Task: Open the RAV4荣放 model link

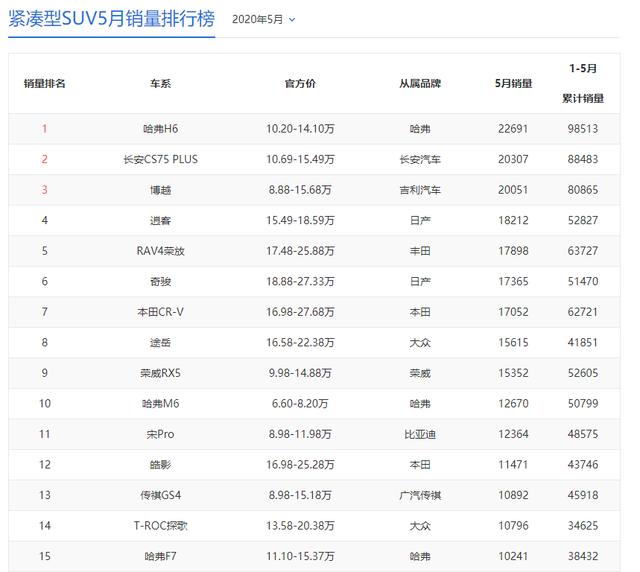Action: (x=160, y=251)
